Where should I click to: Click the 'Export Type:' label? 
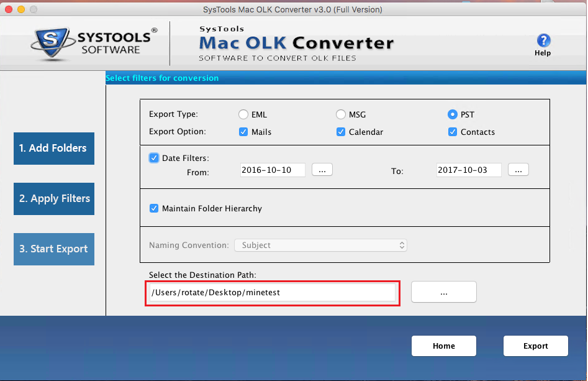pyautogui.click(x=173, y=114)
